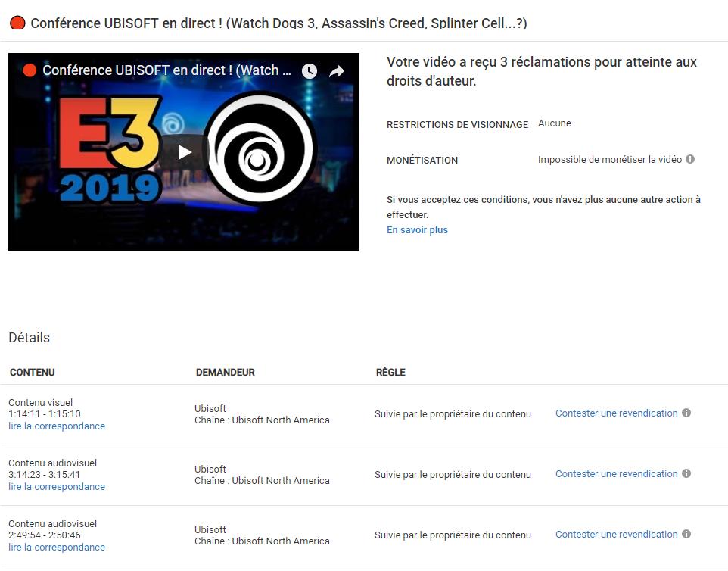Click the page heading 'Conférence UBISOFT en direct'
728x571 pixels.
tap(278, 23)
